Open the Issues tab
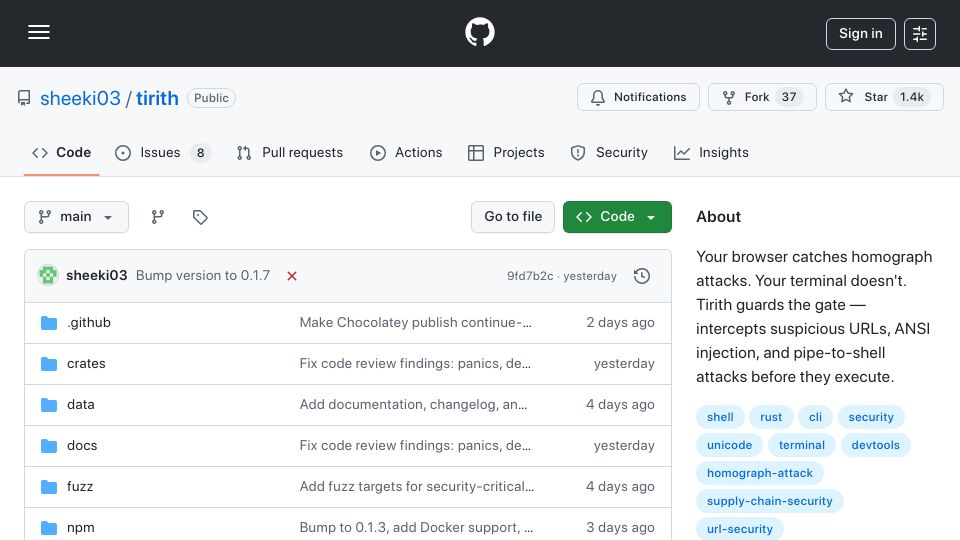The width and height of the screenshot is (960, 540). click(163, 152)
